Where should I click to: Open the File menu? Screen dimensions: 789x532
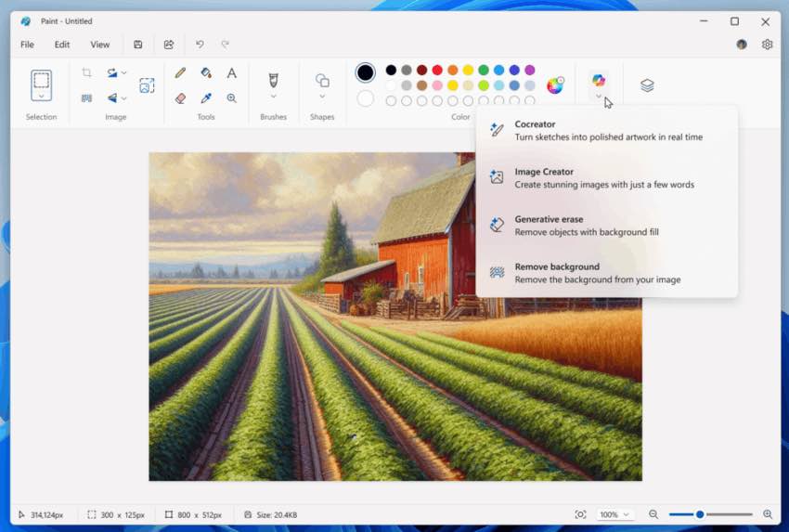point(27,45)
